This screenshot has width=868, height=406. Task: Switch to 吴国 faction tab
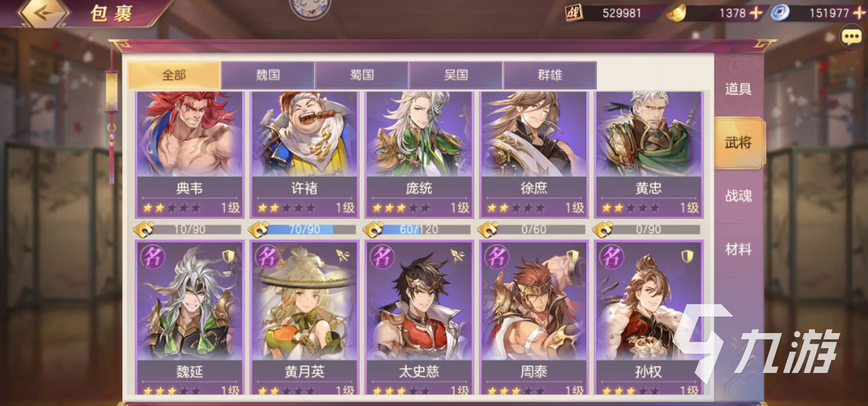point(455,75)
